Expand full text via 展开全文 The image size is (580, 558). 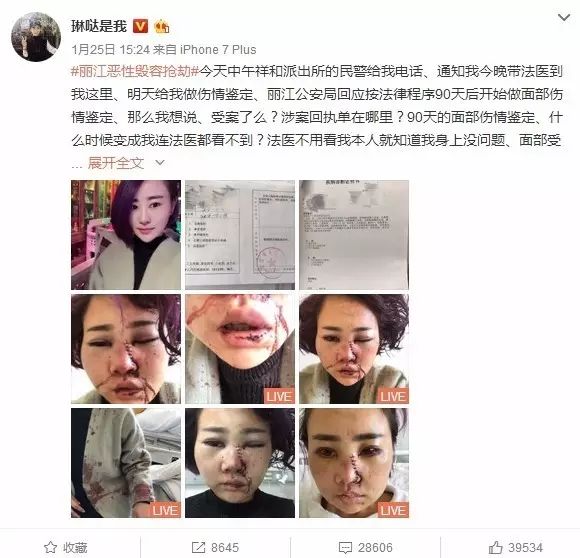pyautogui.click(x=116, y=163)
